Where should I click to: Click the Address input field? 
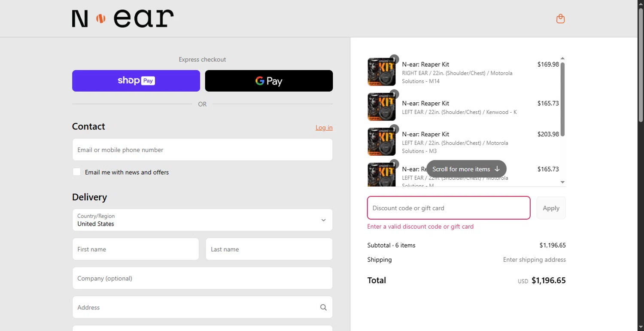(202, 307)
